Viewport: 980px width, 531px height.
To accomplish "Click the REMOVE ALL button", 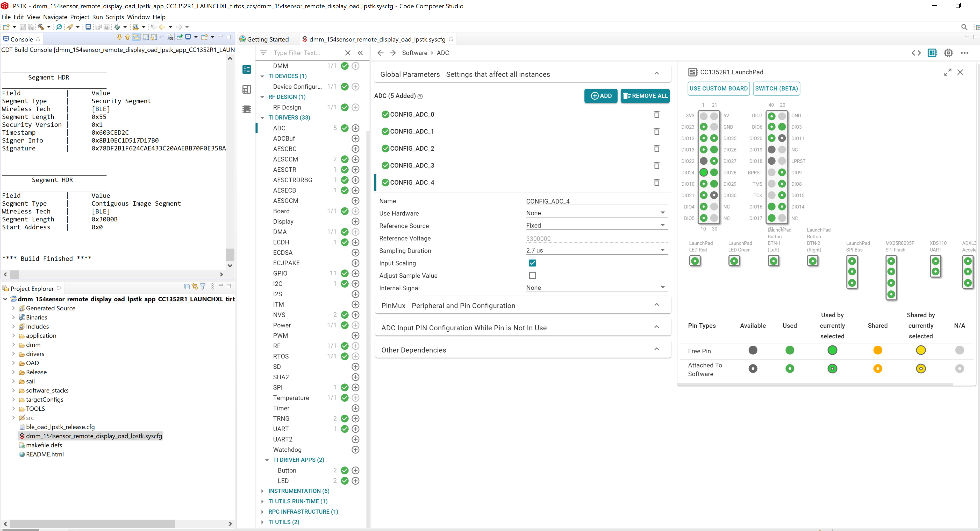I will point(645,96).
